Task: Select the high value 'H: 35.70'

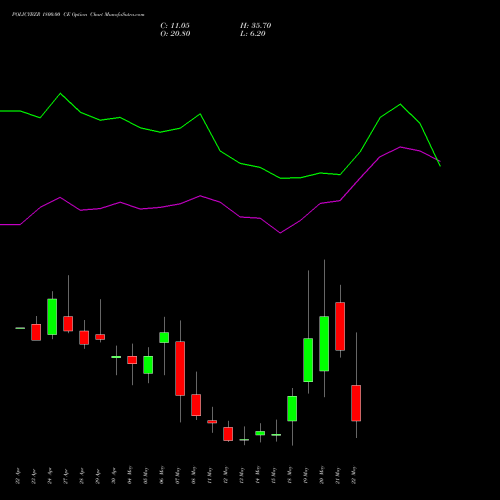Action: [x=256, y=26]
